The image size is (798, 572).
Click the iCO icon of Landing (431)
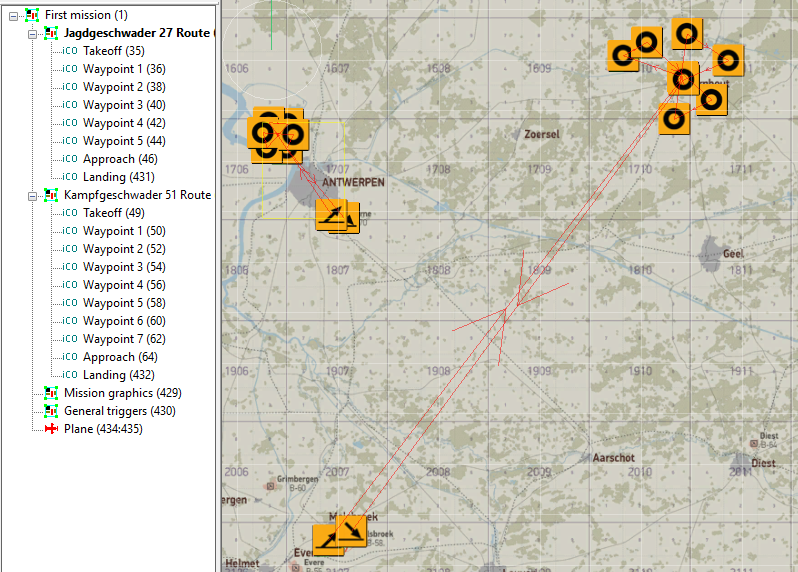tap(70, 177)
